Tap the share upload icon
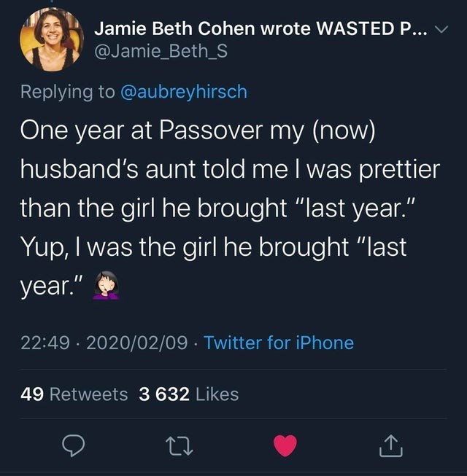Screen dimensions: 467x476 coord(390,445)
